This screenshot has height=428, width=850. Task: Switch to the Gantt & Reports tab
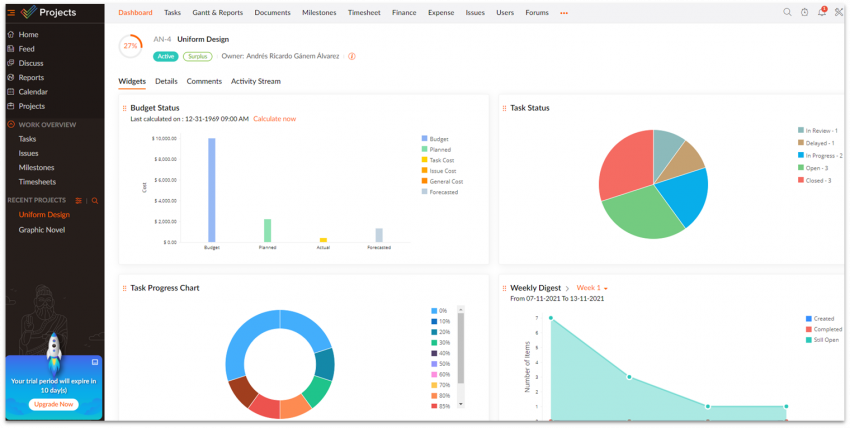[x=217, y=13]
